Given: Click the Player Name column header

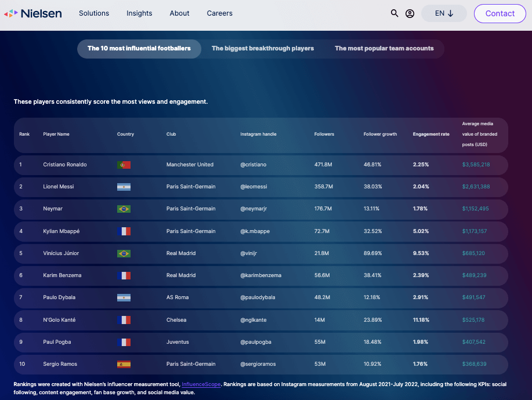Looking at the screenshot, I should pyautogui.click(x=56, y=134).
